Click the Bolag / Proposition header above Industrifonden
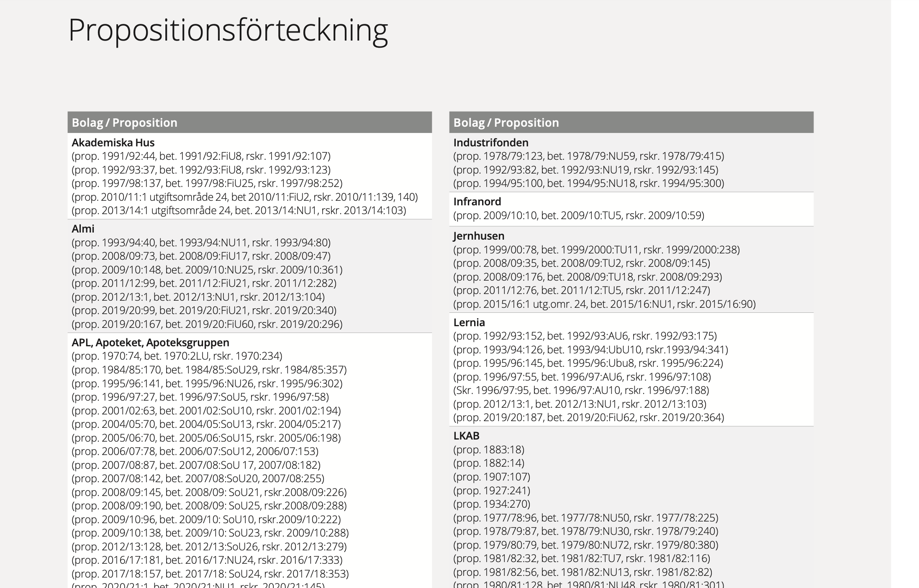The image size is (919, 588). click(506, 123)
